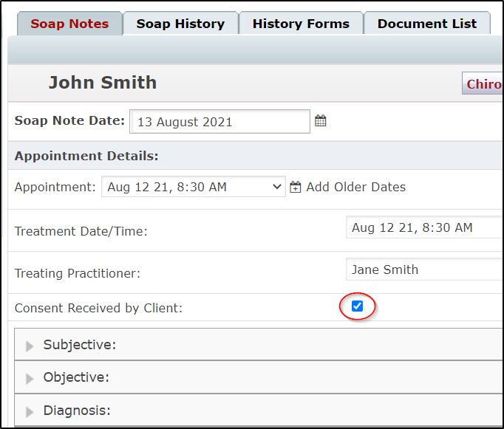
Task: Expand the Subjective section header
Action: pos(259,344)
